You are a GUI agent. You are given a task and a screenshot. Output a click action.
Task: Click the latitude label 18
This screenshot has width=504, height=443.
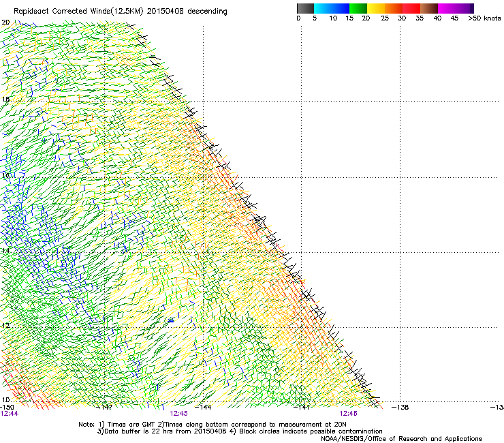[5, 99]
